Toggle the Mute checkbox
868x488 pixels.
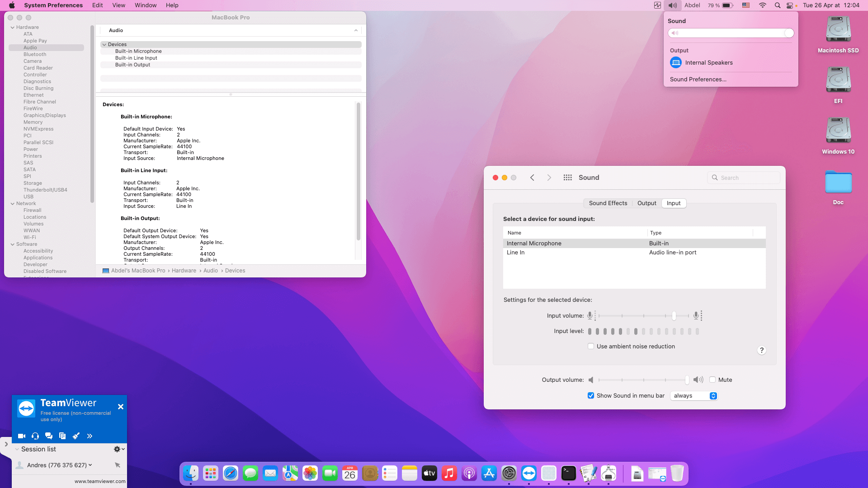click(712, 380)
